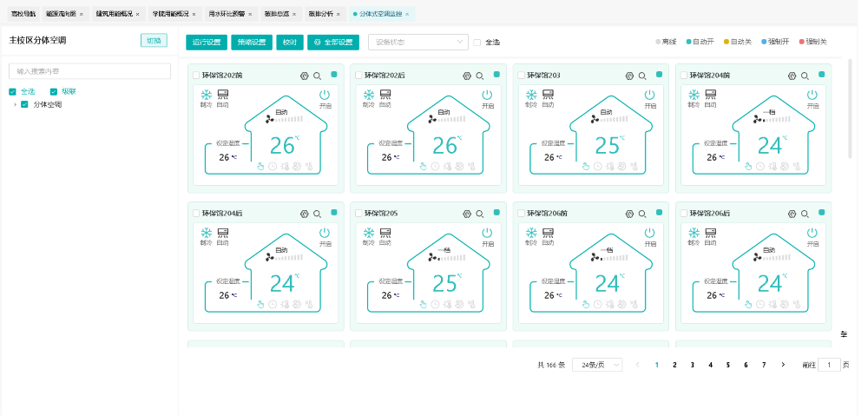Click magnifier icon on 环保馆204前 card
This screenshot has height=416, width=868.
(805, 76)
